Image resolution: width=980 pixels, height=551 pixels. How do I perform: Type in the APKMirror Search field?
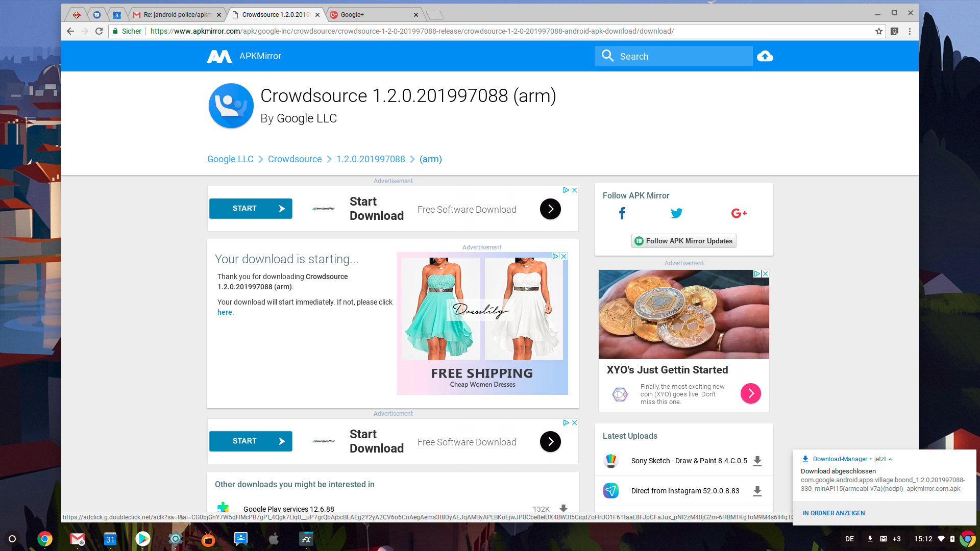point(673,56)
